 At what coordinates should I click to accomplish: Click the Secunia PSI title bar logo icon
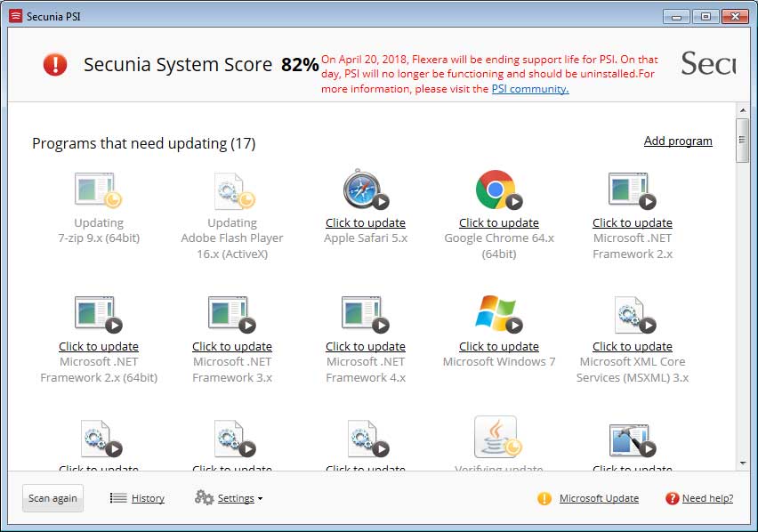click(15, 16)
